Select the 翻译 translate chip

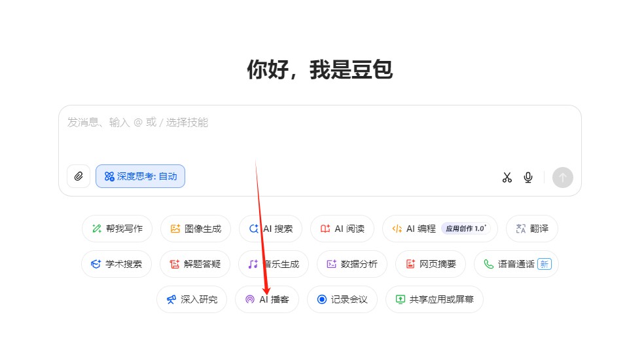tap(532, 229)
